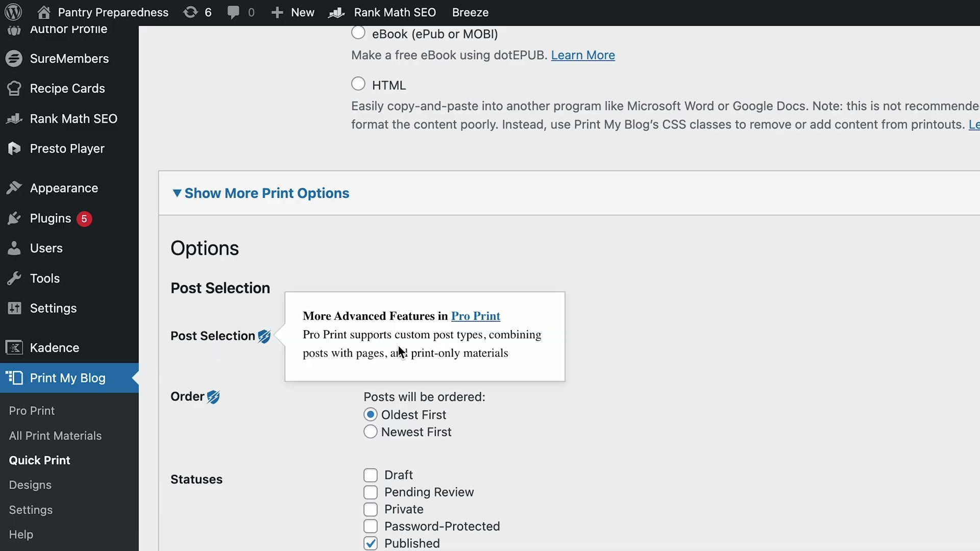
Task: Open All Print Materials submenu item
Action: coord(55,436)
